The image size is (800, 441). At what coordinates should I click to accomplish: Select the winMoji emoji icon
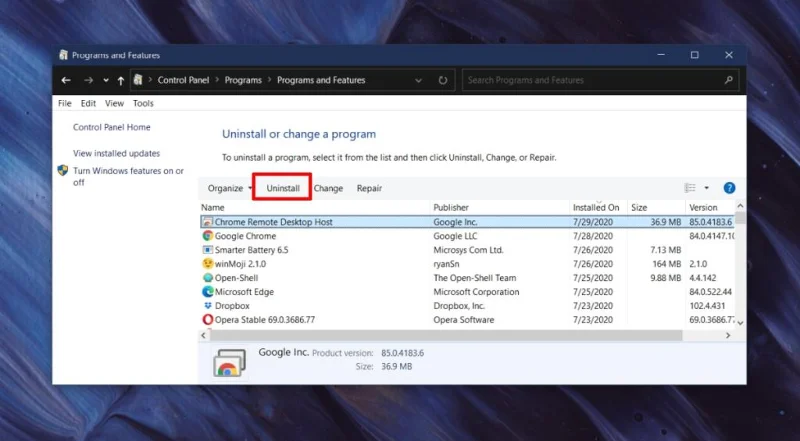click(x=207, y=264)
